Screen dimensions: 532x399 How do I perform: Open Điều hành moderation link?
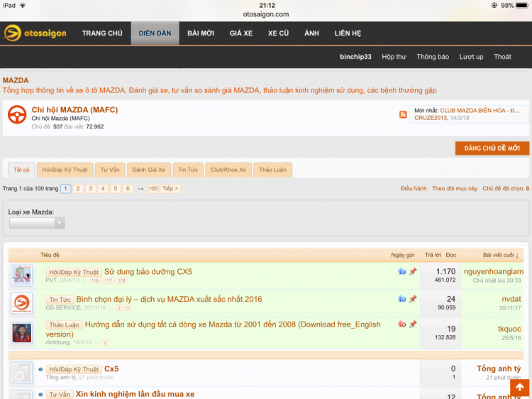414,188
